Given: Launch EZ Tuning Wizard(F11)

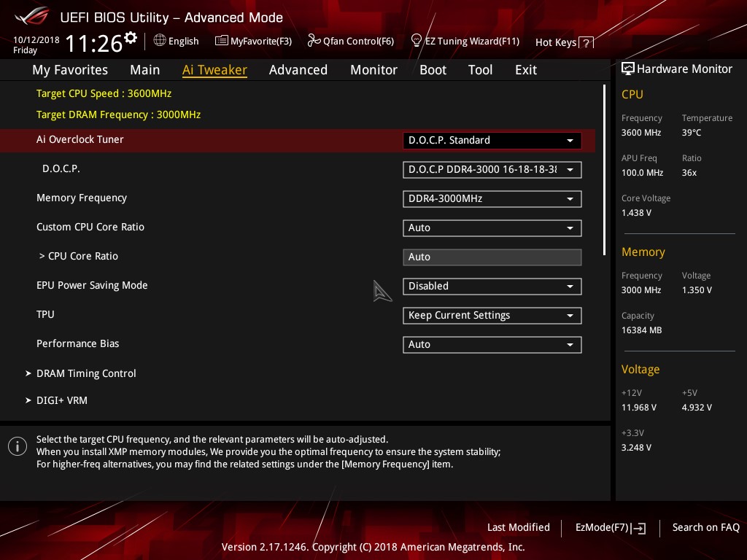Looking at the screenshot, I should [x=472, y=41].
